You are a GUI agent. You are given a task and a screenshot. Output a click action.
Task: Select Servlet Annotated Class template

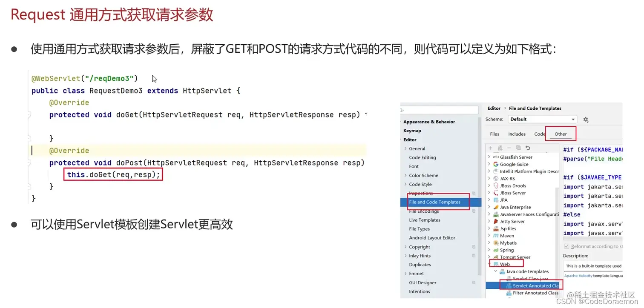click(x=523, y=286)
